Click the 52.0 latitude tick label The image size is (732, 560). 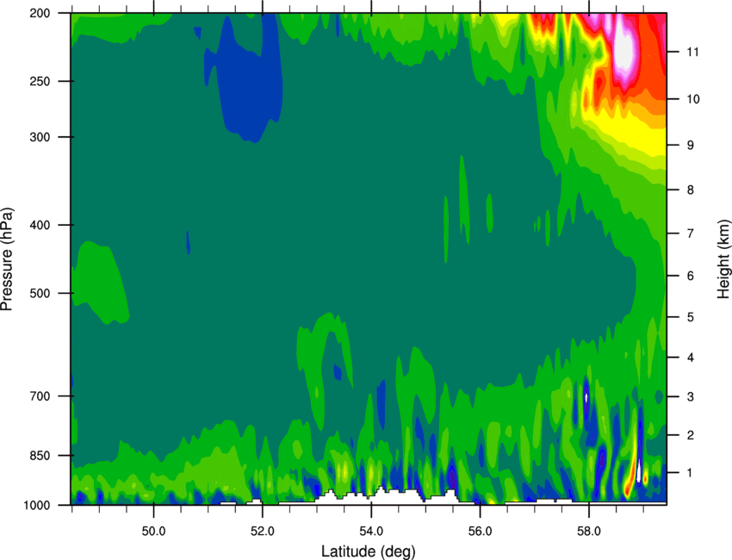click(263, 532)
